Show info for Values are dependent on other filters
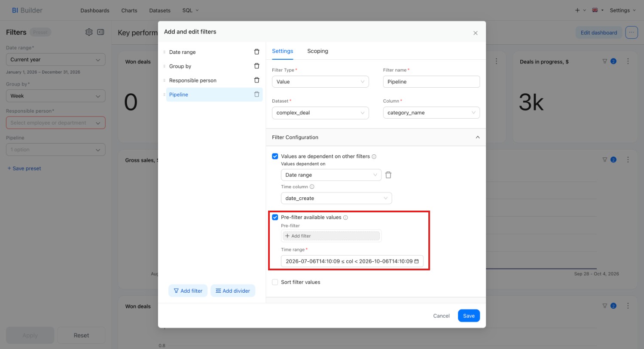The height and width of the screenshot is (349, 644). pos(374,157)
